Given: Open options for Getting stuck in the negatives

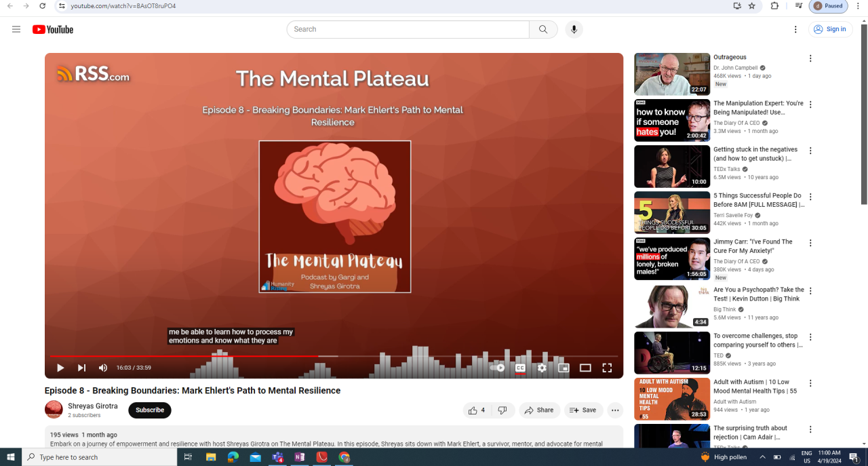Looking at the screenshot, I should coord(810,151).
